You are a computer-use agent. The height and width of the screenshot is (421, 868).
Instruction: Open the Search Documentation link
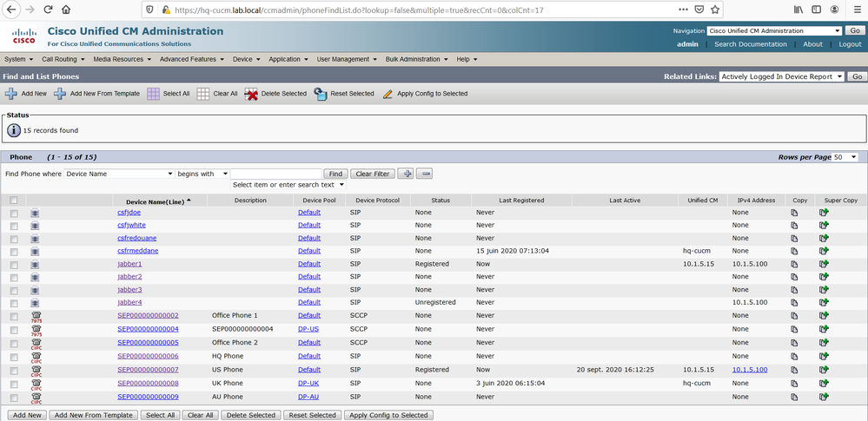pos(750,44)
